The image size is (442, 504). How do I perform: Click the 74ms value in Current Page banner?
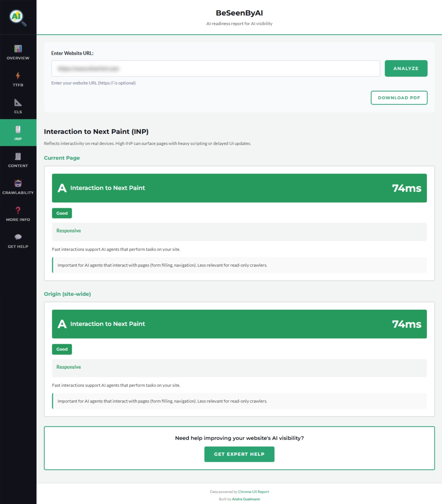click(x=407, y=188)
